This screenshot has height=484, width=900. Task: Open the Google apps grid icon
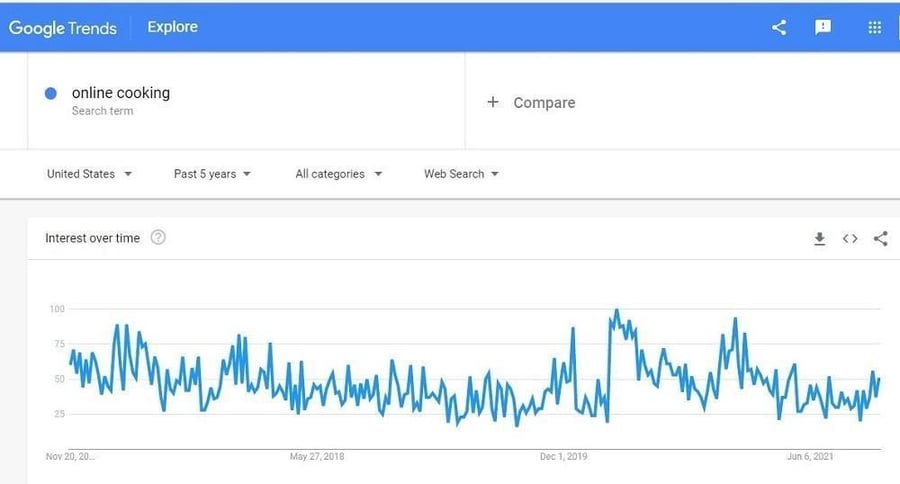tap(874, 27)
